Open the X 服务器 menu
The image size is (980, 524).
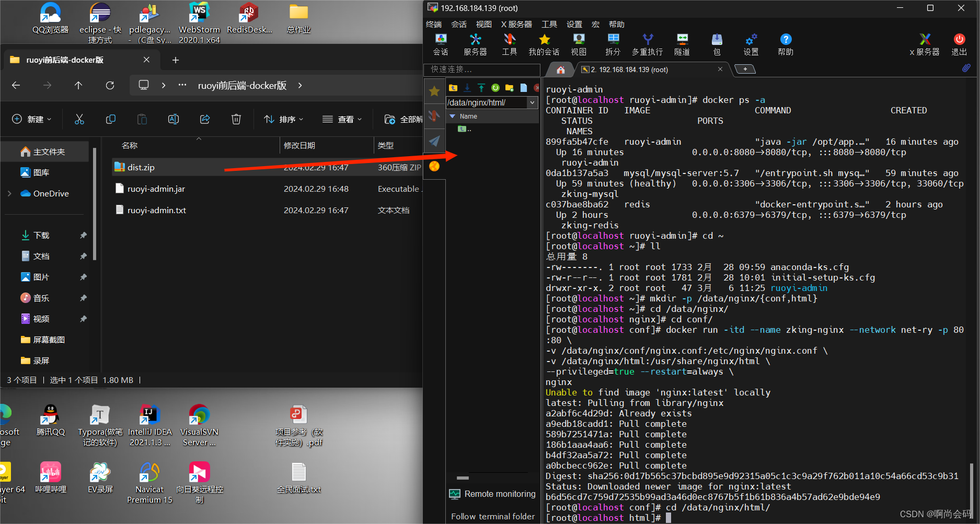[516, 24]
